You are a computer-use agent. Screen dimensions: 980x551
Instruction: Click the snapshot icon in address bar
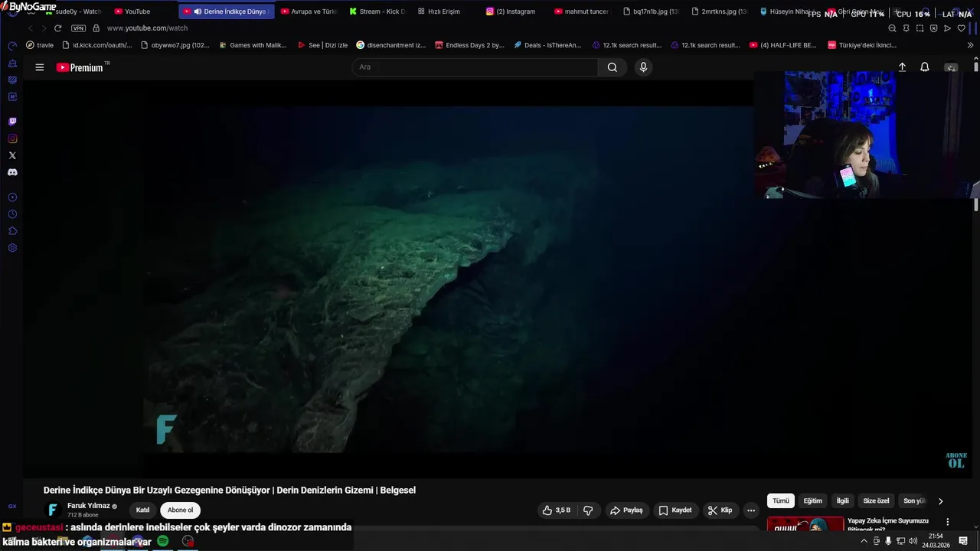click(920, 28)
